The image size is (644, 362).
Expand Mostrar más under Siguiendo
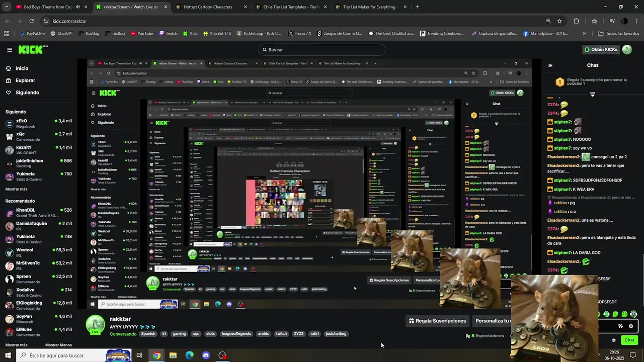coord(16,189)
